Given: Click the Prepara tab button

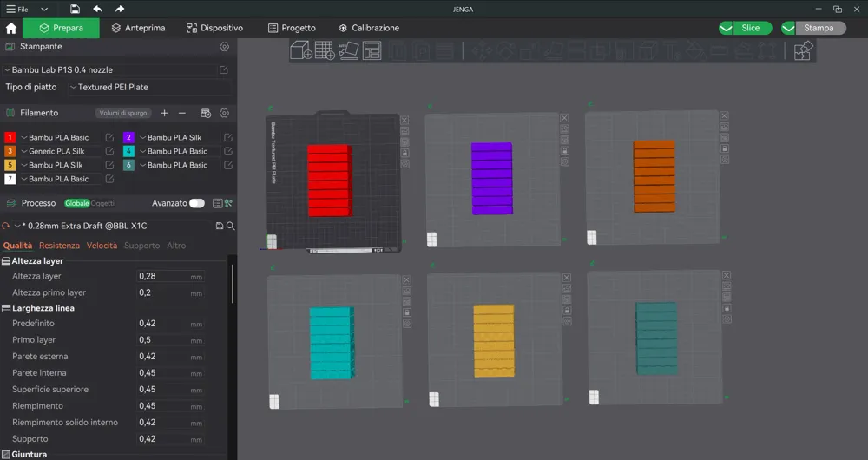Looking at the screenshot, I should point(61,29).
